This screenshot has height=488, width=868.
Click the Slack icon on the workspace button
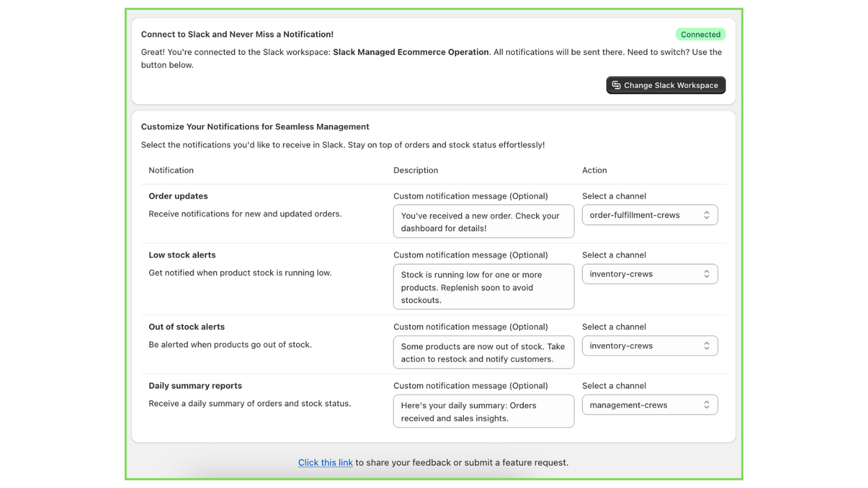pos(616,85)
